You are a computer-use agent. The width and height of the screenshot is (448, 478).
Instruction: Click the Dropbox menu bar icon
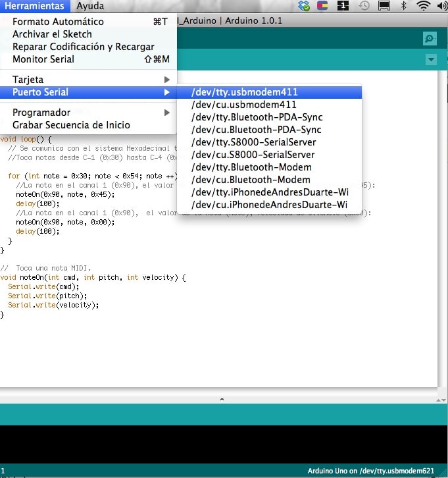(x=303, y=6)
